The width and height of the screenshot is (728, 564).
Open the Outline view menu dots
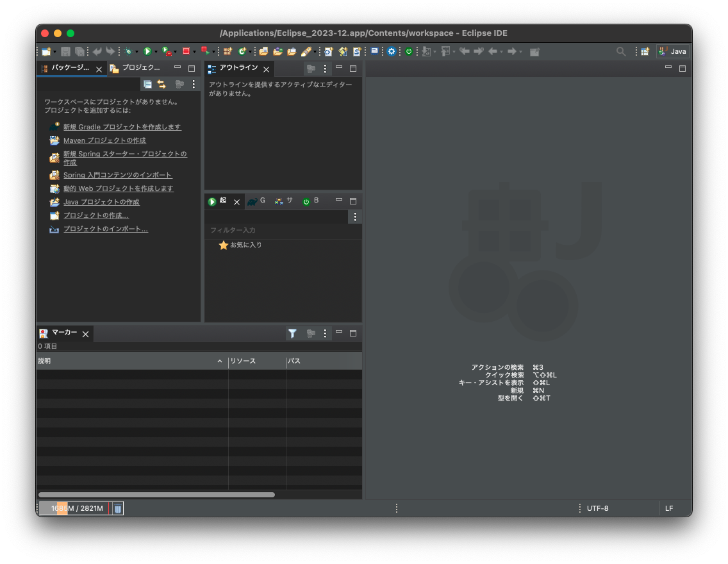click(325, 69)
